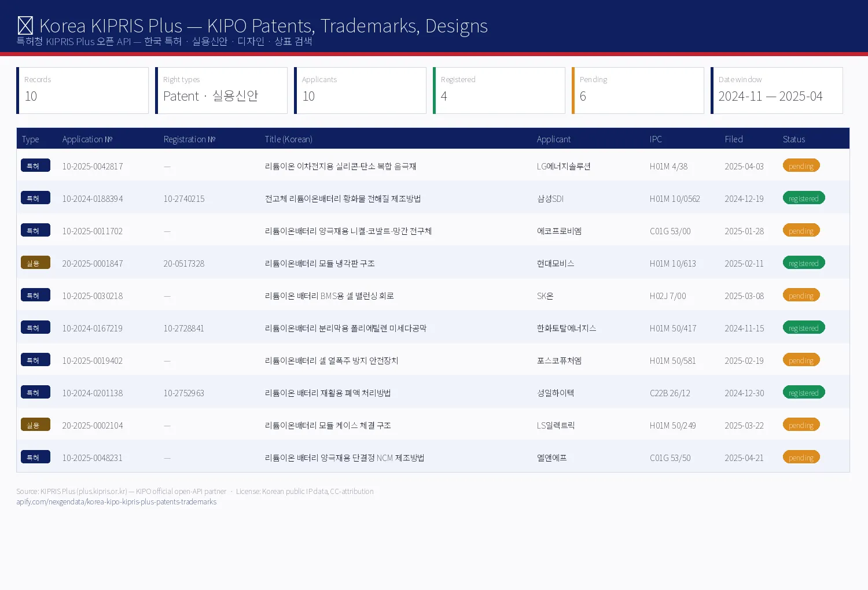Click registration number 10-2740215
868x590 pixels.
[184, 199]
